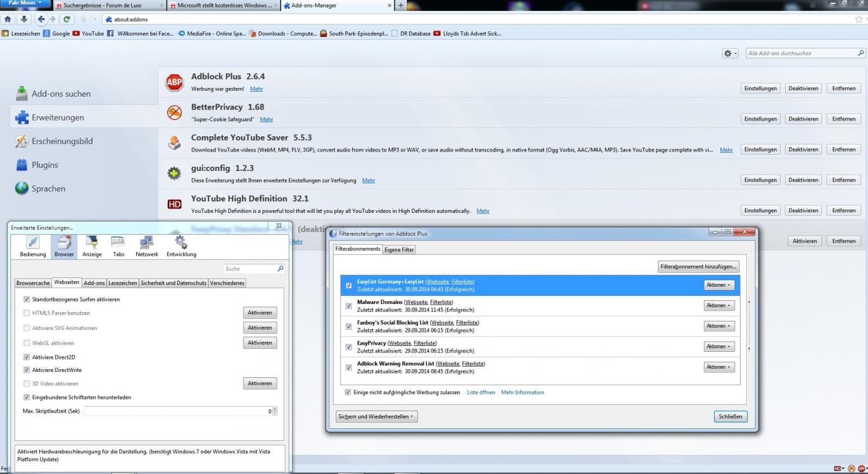Open Liste öffnen link
Image resolution: width=868 pixels, height=474 pixels.
pos(481,392)
